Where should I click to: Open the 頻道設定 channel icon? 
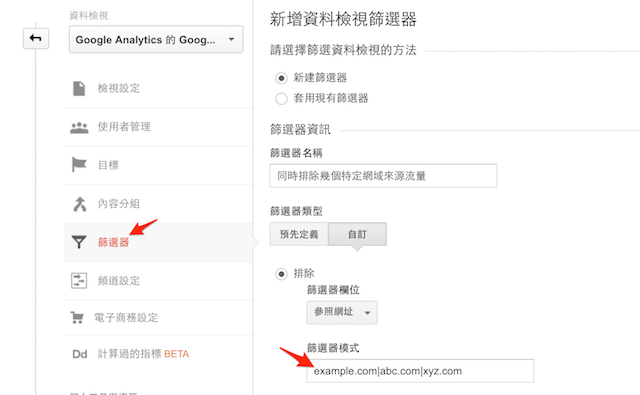coord(79,281)
